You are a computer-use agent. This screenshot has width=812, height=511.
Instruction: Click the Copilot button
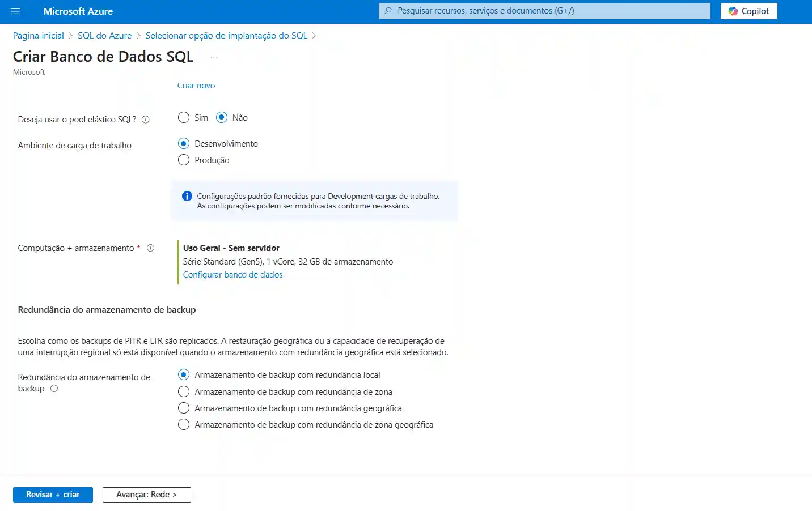pos(748,11)
